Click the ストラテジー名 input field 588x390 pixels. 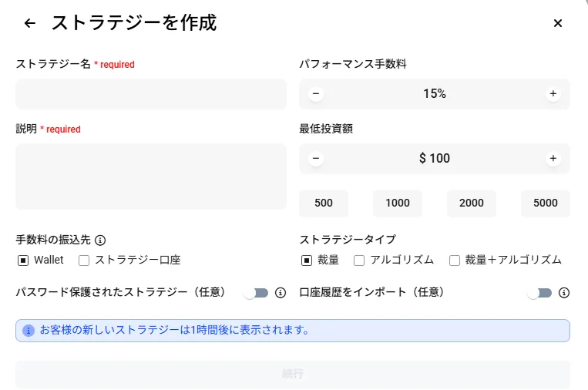click(x=151, y=94)
